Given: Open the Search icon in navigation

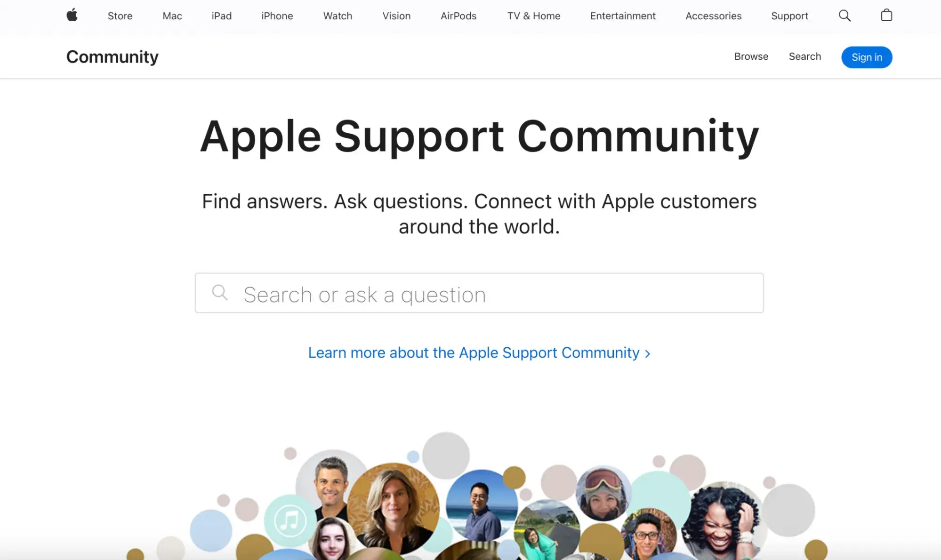Looking at the screenshot, I should click(844, 16).
